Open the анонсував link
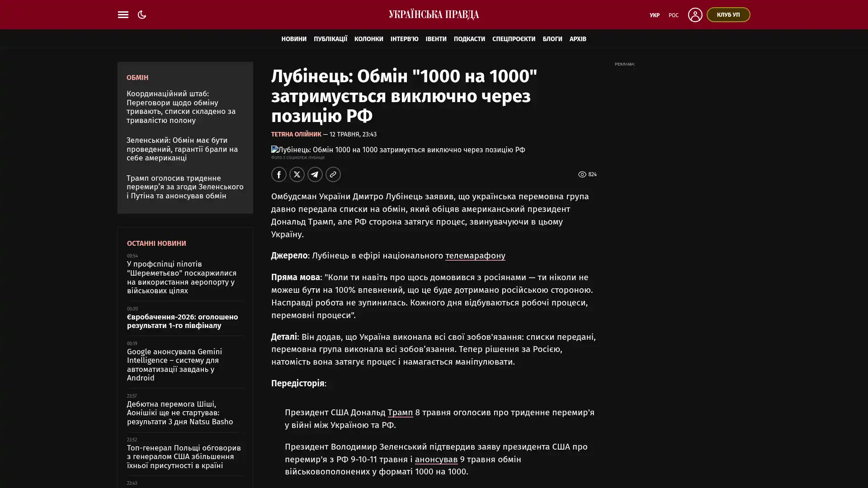 tap(436, 460)
